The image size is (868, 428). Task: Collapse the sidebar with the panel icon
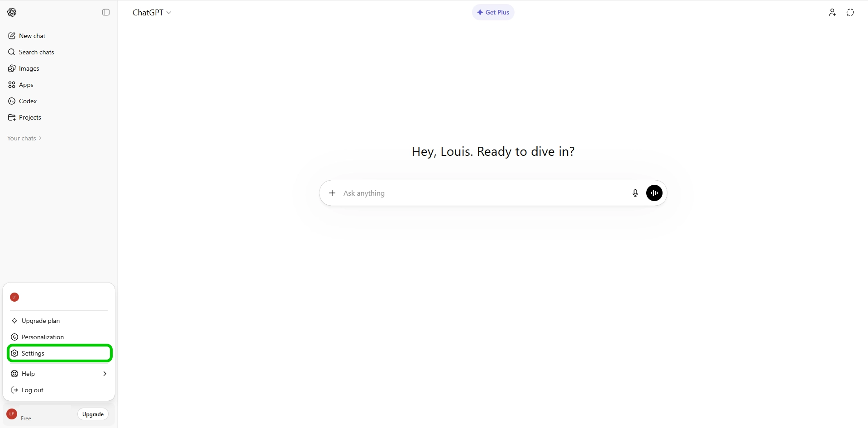click(106, 12)
